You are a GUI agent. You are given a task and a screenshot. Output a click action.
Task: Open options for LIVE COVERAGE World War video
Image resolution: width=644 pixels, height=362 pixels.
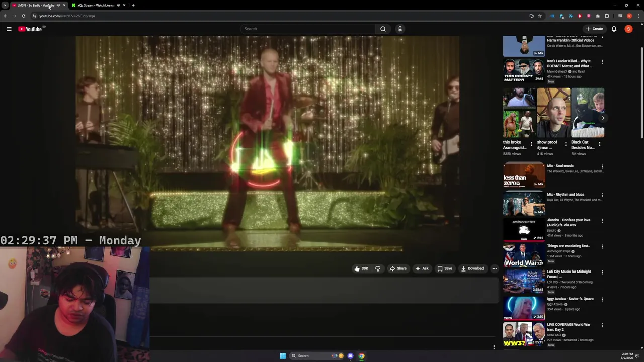tap(602, 325)
